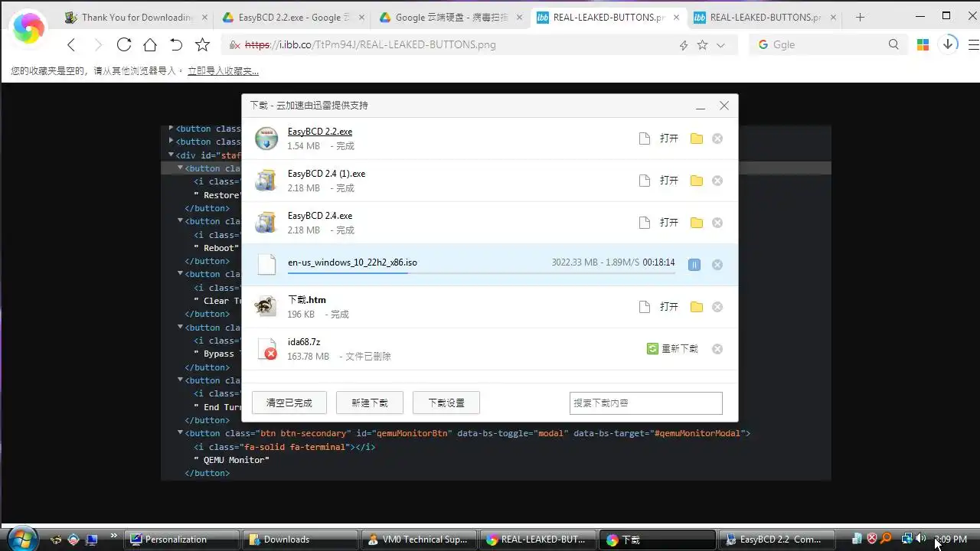Collapse the Bypass button code node
This screenshot has height=551, width=980.
click(181, 328)
